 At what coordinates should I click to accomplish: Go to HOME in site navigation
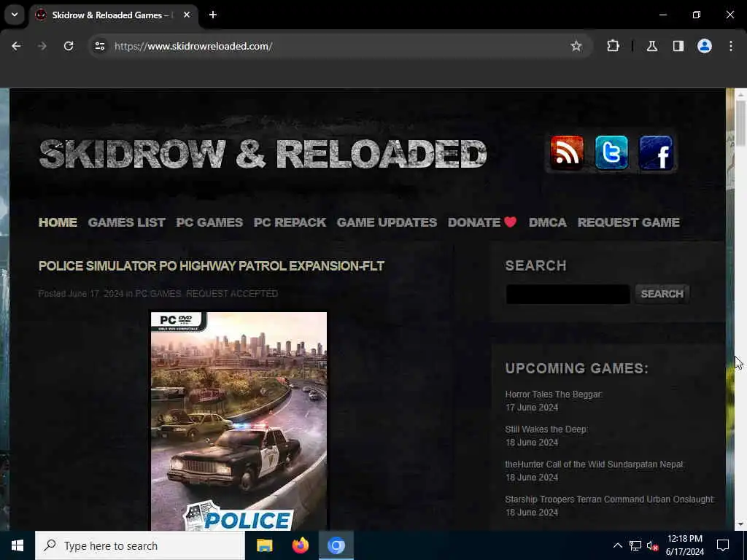tap(58, 222)
